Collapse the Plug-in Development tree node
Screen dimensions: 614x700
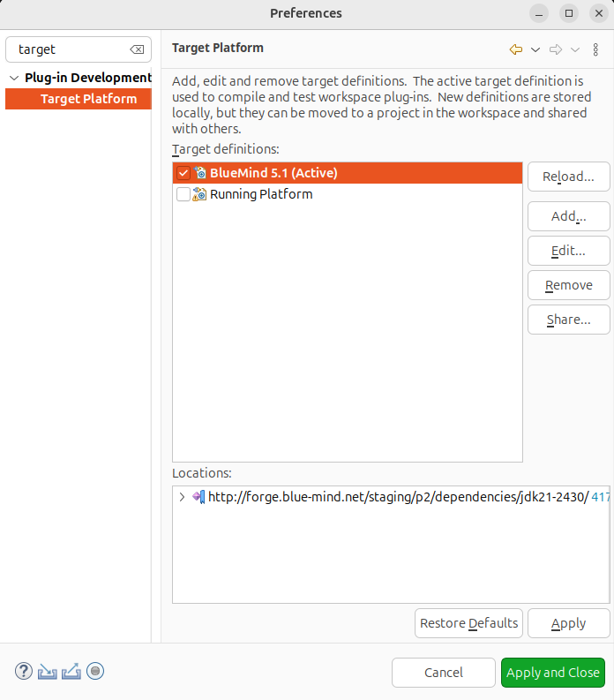point(13,78)
